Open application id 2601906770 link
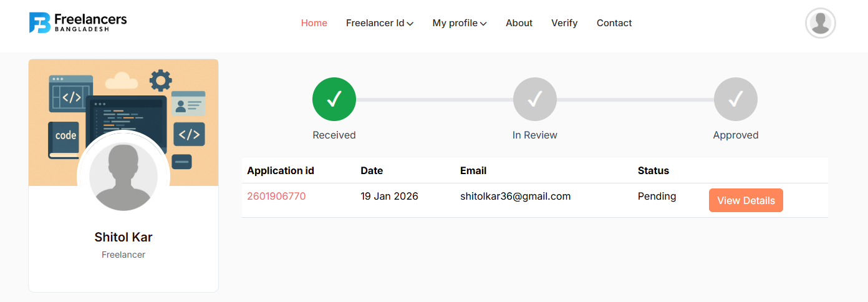Screen dimensions: 868x302 (276, 196)
